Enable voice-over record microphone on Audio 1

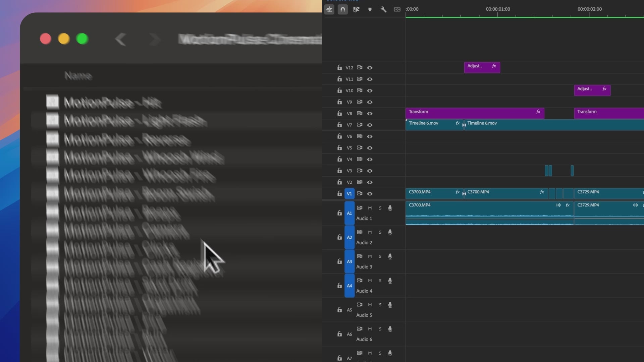[x=390, y=208]
